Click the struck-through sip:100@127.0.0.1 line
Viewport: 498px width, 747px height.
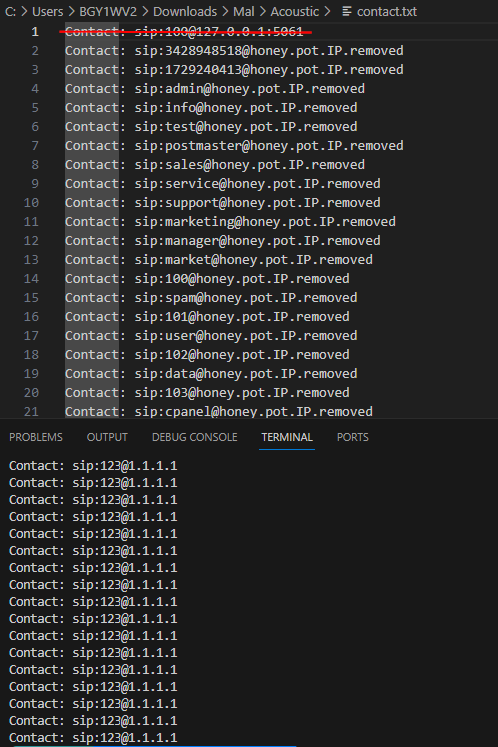coord(184,32)
